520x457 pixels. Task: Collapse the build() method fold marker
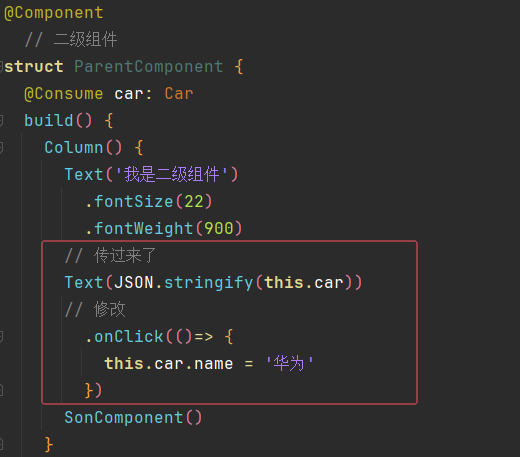click(x=1, y=121)
